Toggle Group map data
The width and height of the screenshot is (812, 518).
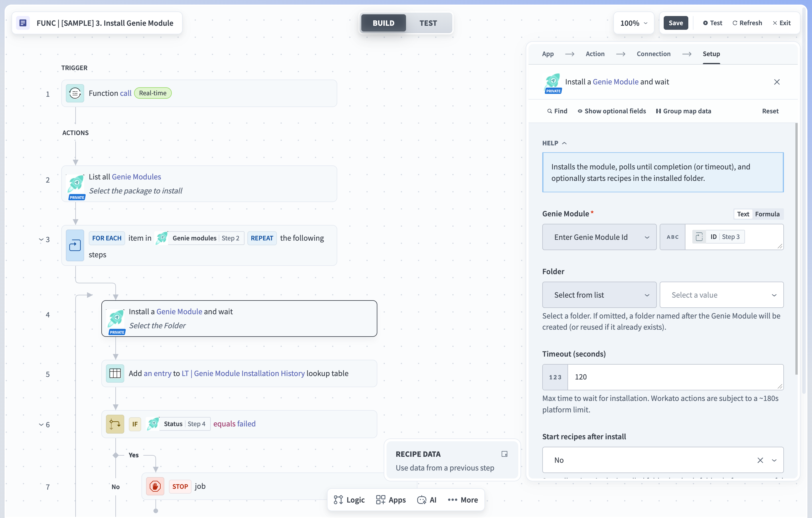coord(683,111)
